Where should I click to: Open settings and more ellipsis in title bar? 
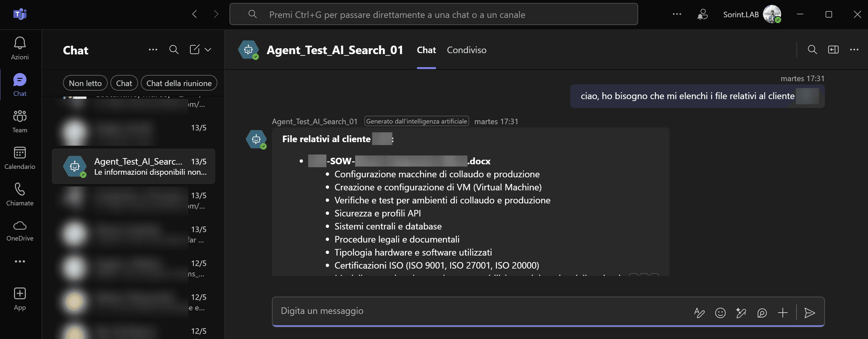(x=677, y=14)
